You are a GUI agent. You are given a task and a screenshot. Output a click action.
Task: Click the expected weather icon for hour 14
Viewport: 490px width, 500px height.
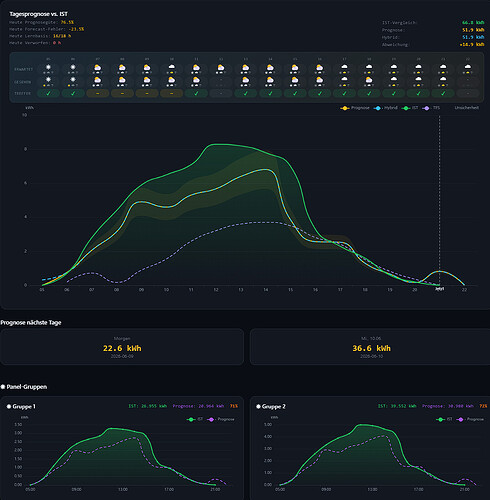[270, 68]
